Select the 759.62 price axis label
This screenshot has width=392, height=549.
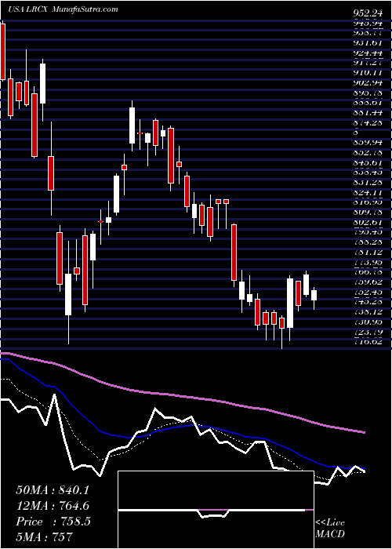(x=366, y=282)
